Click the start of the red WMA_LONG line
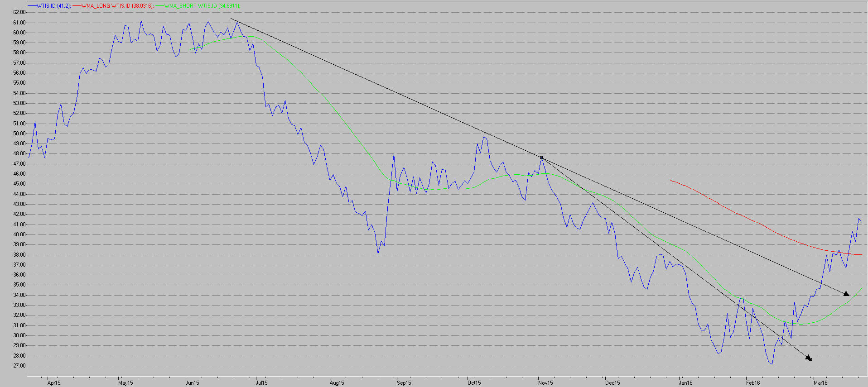This screenshot has width=868, height=387. [670, 180]
